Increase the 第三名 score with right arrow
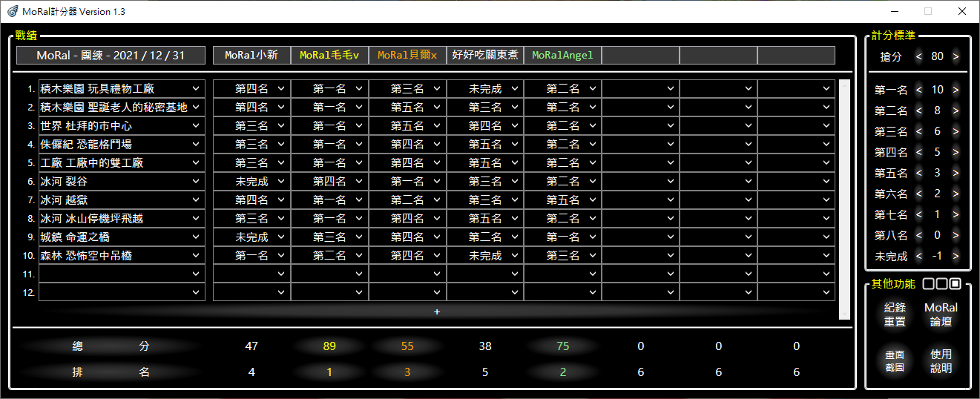980x399 pixels. 956,131
